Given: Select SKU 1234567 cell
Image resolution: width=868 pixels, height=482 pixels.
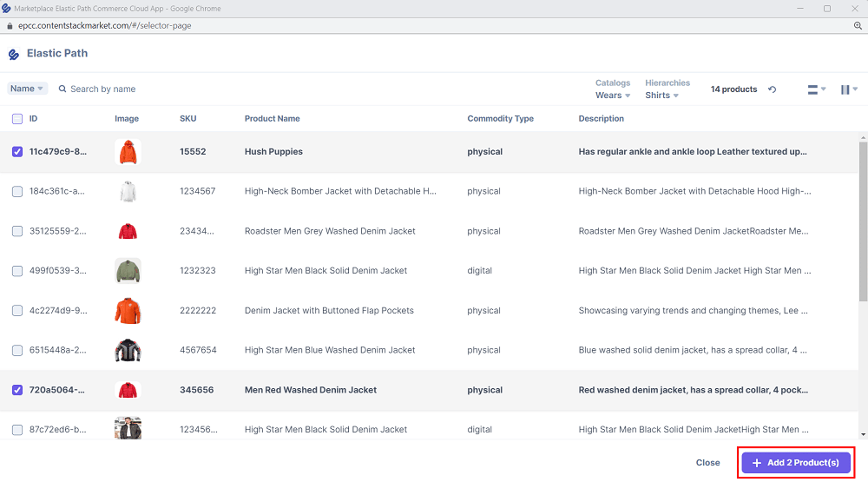Looking at the screenshot, I should pos(198,191).
